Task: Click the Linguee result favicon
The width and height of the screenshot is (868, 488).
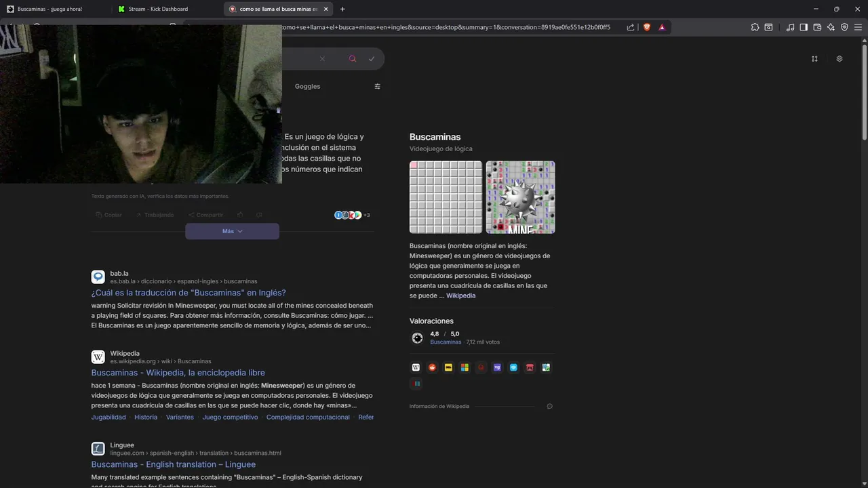Action: (98, 449)
